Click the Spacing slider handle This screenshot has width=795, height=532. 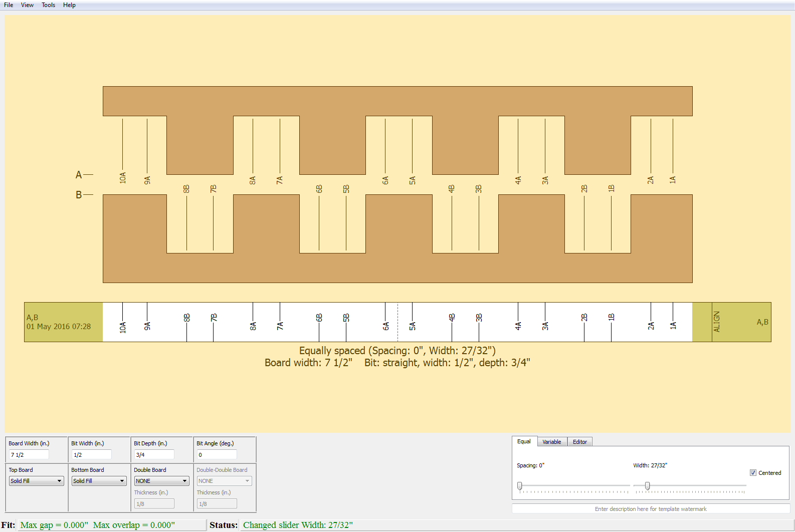(520, 486)
